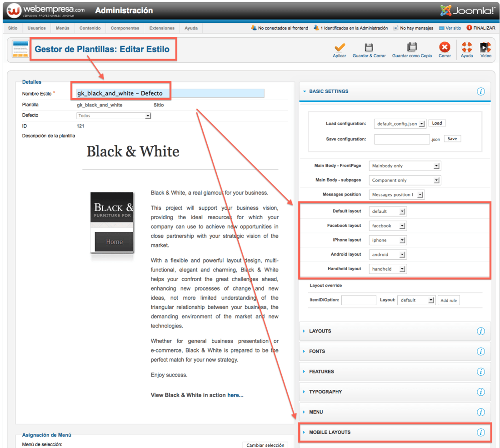This screenshot has height=448, width=500.
Task: Expand the Menu settings panel
Action: tap(395, 412)
